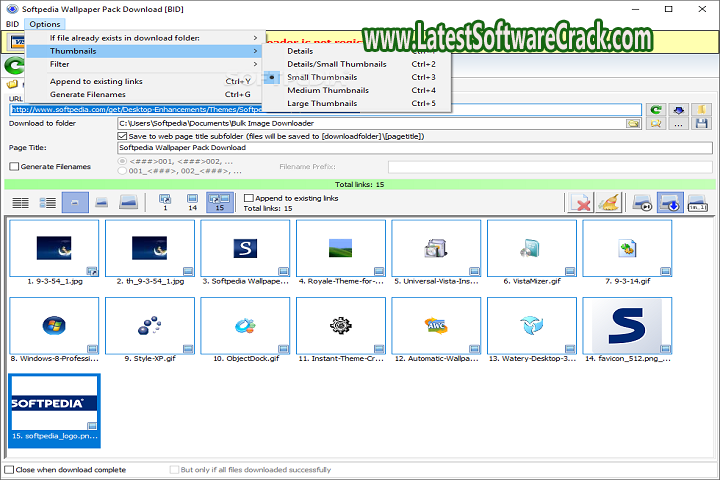Open the BID menu
This screenshot has height=480, width=720.
click(x=12, y=24)
